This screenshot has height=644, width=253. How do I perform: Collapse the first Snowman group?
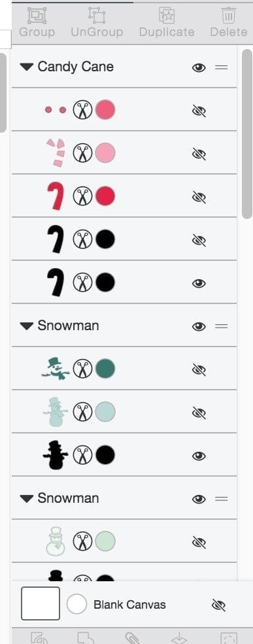pyautogui.click(x=27, y=326)
